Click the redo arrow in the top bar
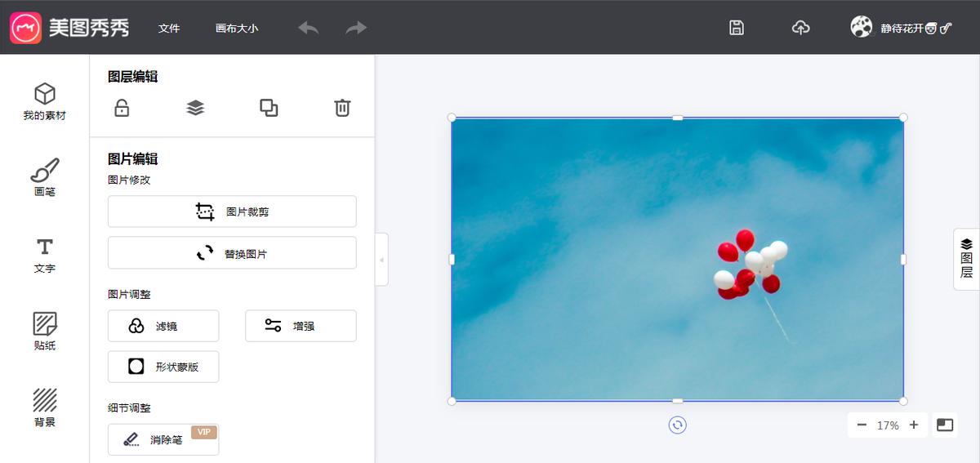 pos(356,28)
